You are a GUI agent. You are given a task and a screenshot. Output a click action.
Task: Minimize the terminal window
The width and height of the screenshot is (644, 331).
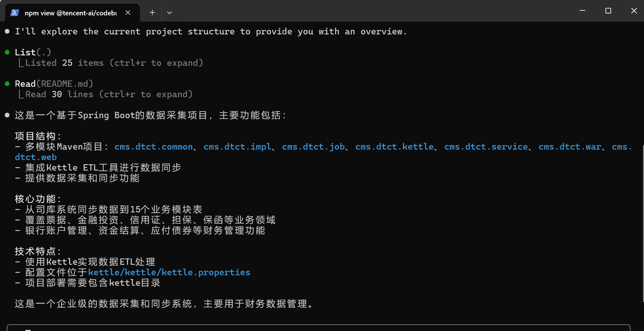(x=582, y=11)
